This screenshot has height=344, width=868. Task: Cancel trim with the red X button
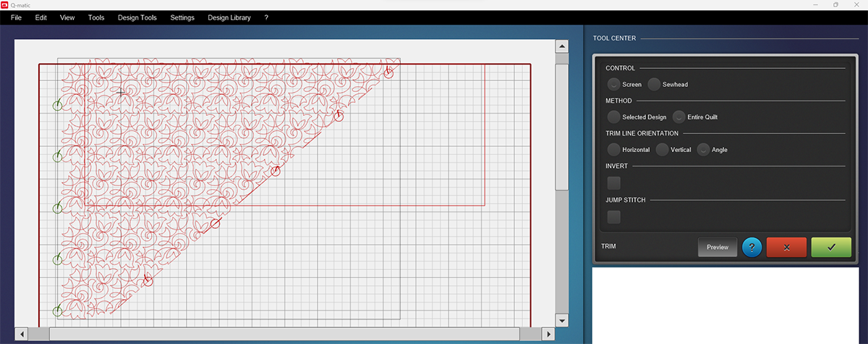click(x=786, y=247)
